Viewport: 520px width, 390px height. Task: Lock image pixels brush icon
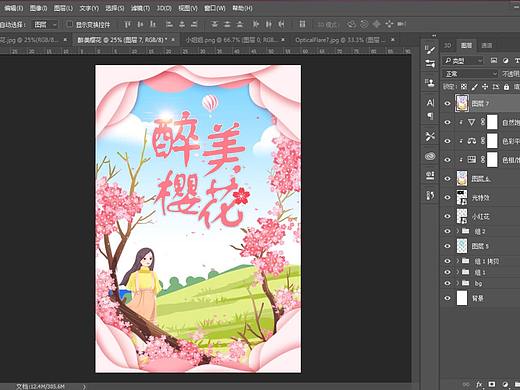(474, 87)
